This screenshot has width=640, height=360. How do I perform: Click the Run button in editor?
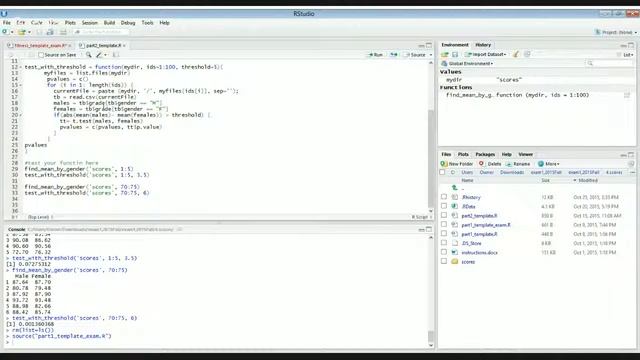tap(376, 55)
